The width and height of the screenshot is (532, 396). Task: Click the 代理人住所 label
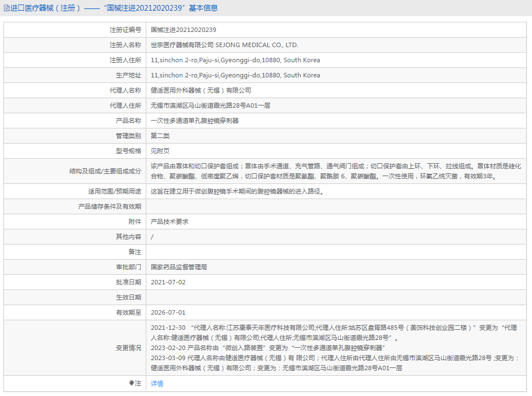click(x=125, y=105)
